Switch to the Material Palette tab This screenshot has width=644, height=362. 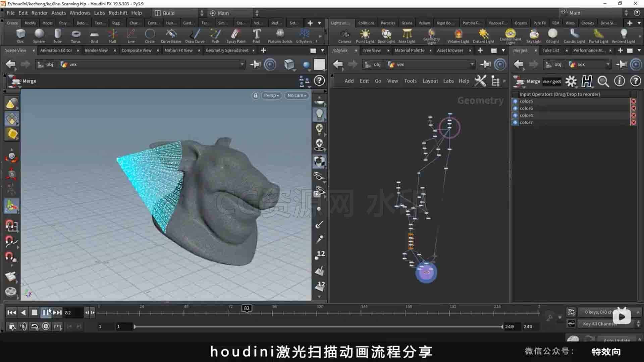coord(410,50)
